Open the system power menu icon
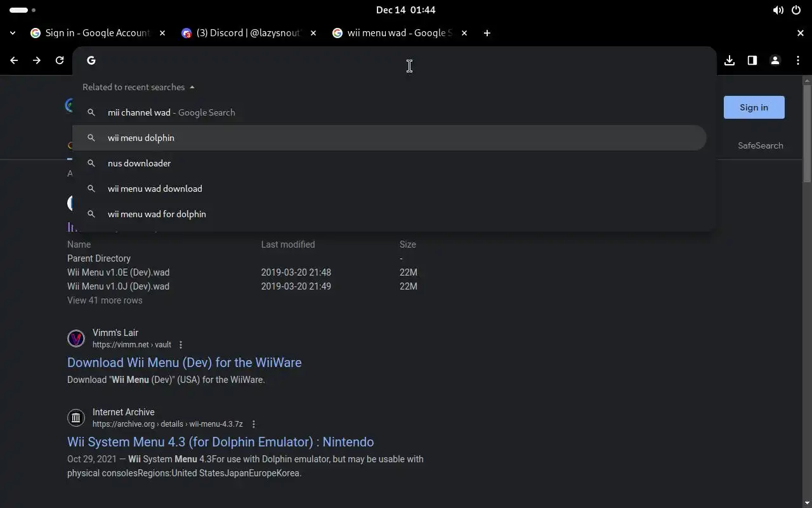 tap(796, 10)
